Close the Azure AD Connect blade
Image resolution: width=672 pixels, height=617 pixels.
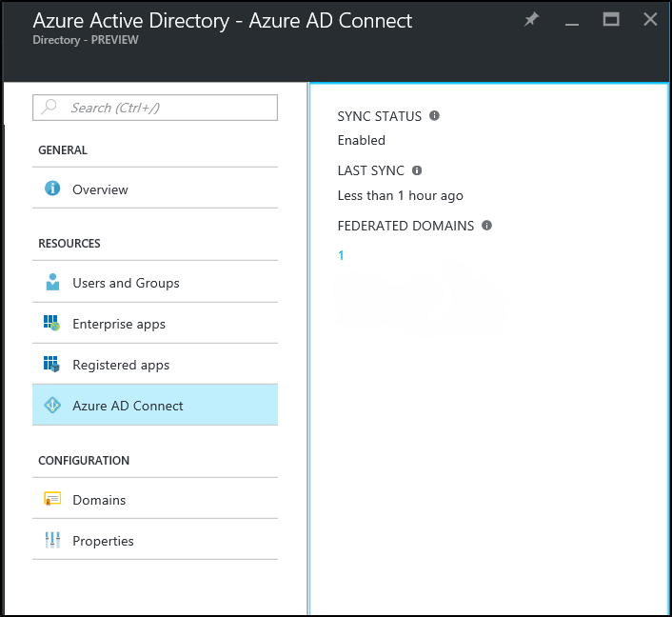[x=650, y=19]
